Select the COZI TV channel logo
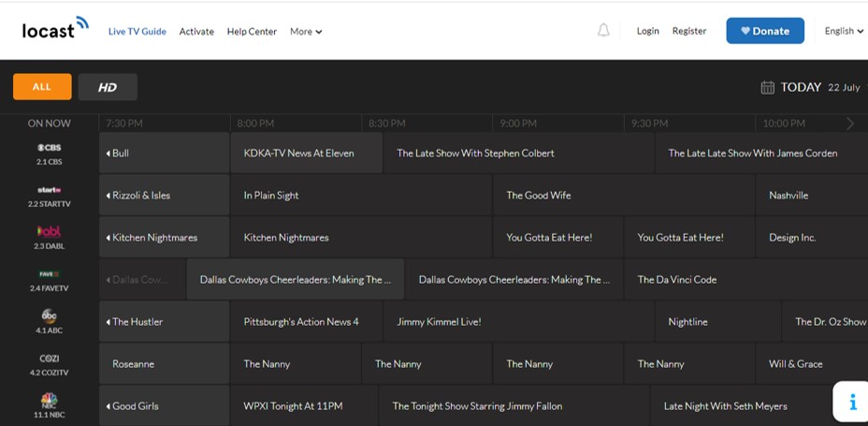Viewport: 868px width, 426px height. 49,359
